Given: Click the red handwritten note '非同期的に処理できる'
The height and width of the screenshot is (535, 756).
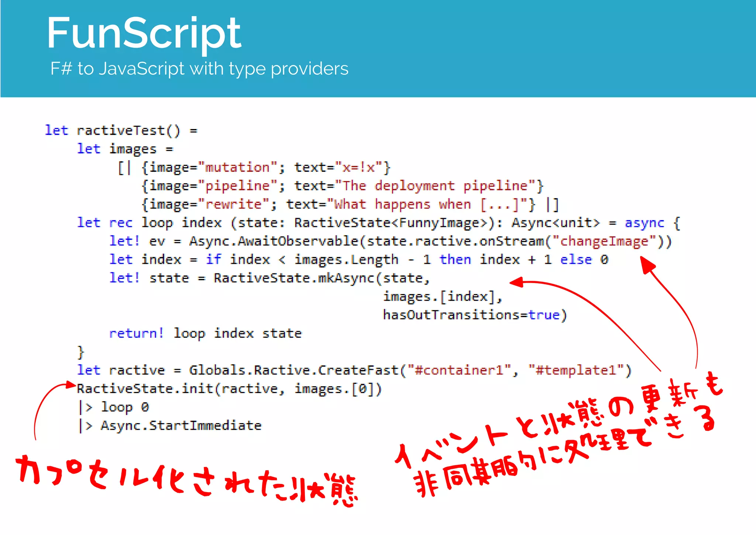Looking at the screenshot, I should pos(565,451).
